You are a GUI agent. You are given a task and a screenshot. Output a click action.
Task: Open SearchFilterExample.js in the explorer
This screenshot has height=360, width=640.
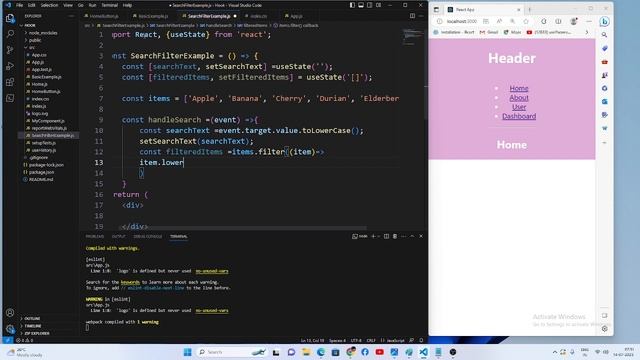(53, 136)
